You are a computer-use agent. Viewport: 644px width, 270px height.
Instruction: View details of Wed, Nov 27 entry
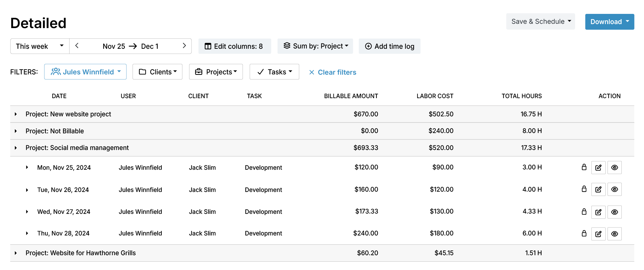point(614,212)
